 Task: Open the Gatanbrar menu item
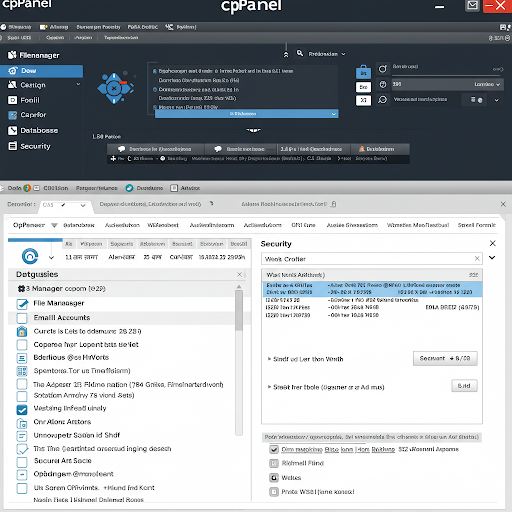(79, 225)
